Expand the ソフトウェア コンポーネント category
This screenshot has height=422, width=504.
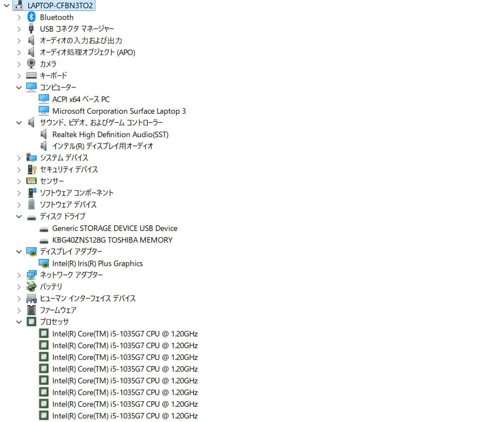coord(19,193)
